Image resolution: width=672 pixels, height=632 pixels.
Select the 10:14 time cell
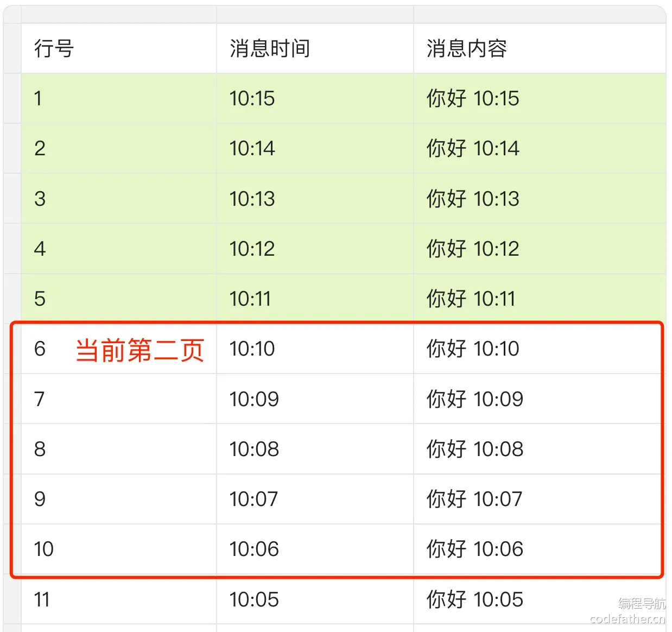click(315, 148)
